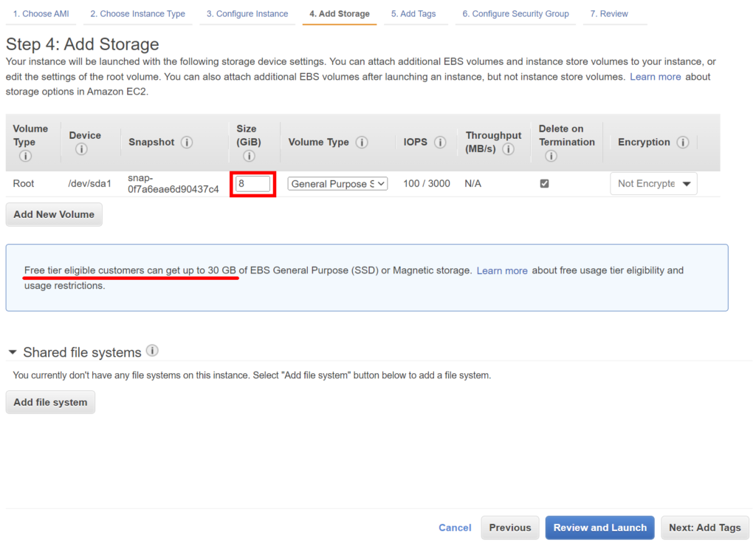Click the N/A throughput value
Screen dimensions: 756x543
[x=473, y=184]
